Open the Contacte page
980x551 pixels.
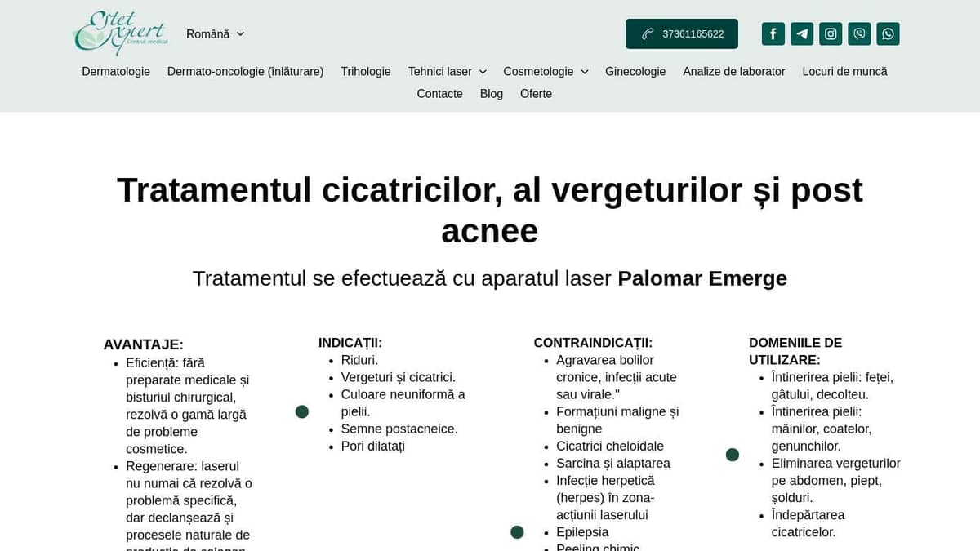click(x=439, y=94)
